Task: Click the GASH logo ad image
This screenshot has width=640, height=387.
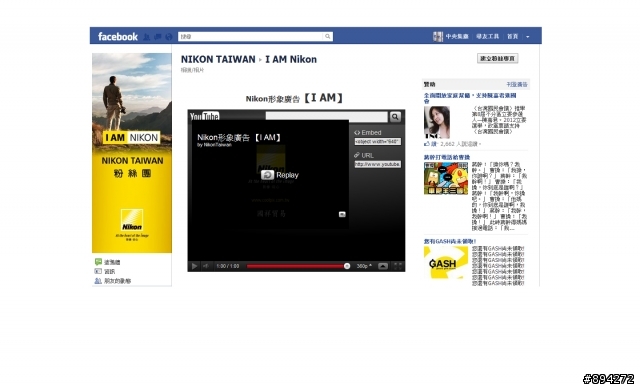Action: 446,262
